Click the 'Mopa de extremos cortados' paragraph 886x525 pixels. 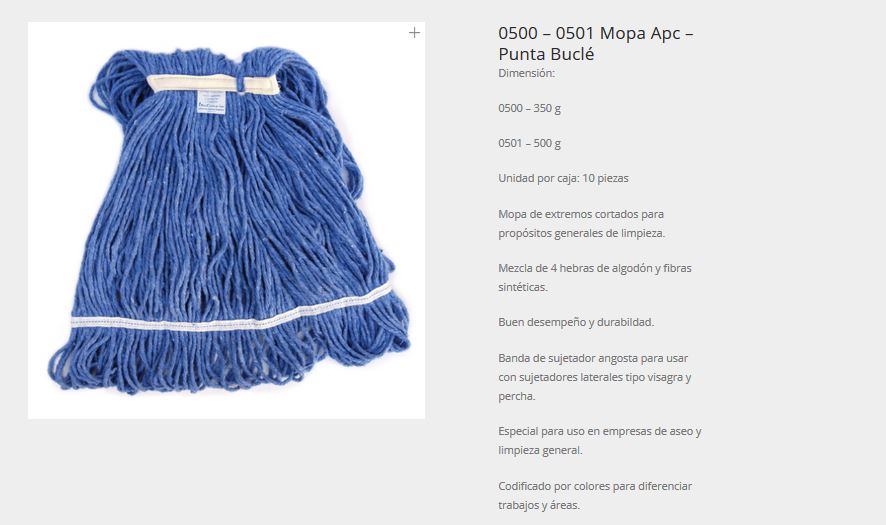click(x=581, y=223)
